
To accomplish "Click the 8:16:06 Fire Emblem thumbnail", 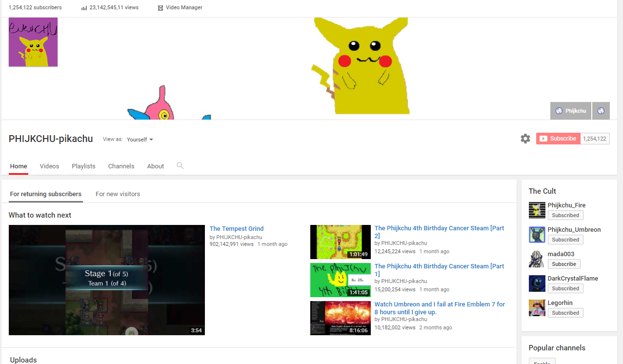I will pos(341,318).
